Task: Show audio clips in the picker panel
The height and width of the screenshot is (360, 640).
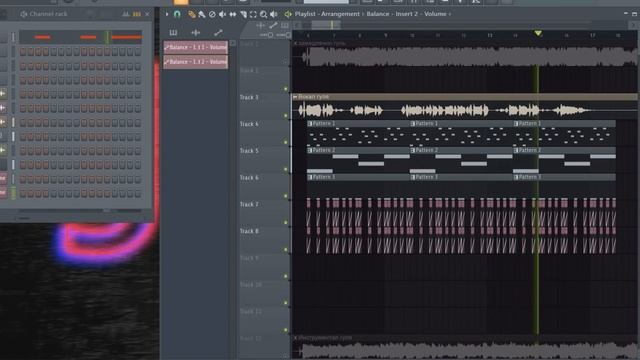Action: [x=196, y=33]
